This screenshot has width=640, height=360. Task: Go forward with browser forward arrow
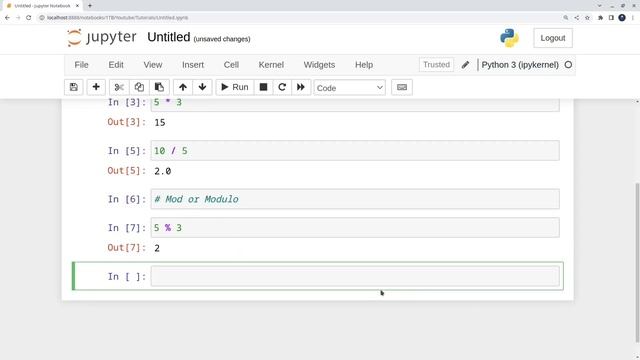click(18, 18)
